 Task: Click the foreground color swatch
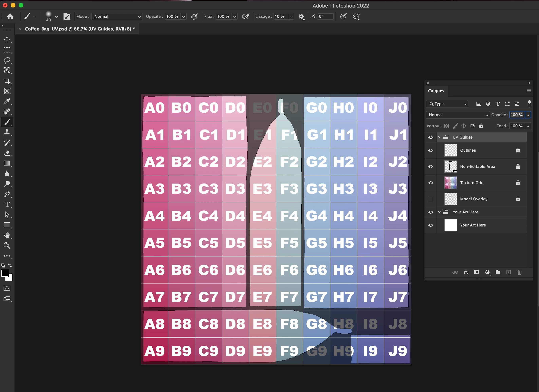point(5,273)
